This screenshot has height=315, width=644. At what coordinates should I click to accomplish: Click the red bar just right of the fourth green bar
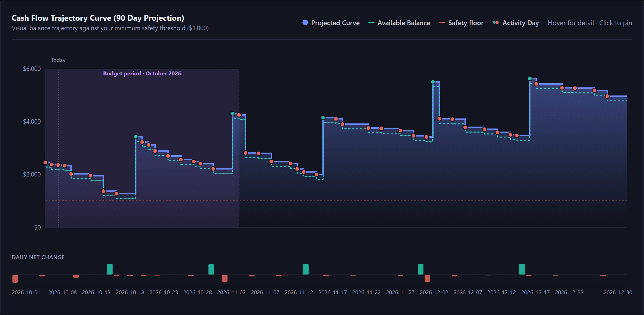[427, 278]
